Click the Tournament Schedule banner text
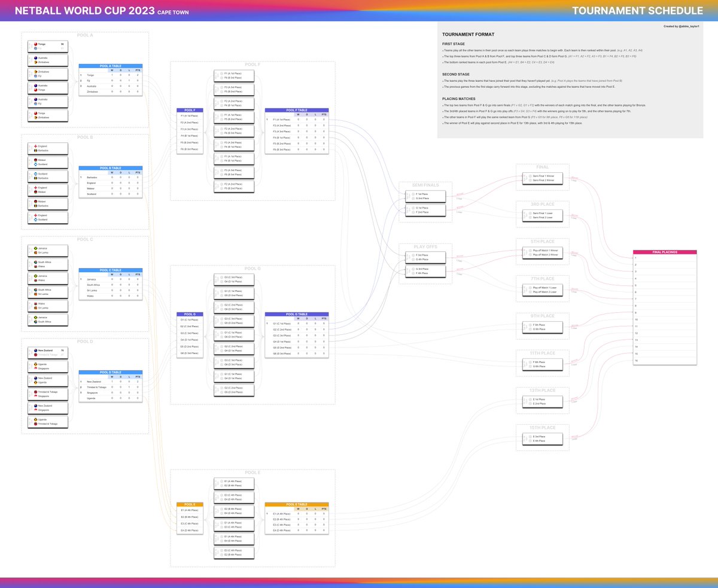 (x=637, y=11)
